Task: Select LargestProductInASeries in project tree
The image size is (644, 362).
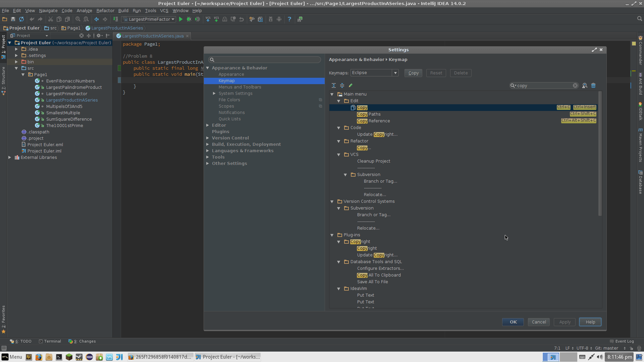Action: (x=72, y=100)
